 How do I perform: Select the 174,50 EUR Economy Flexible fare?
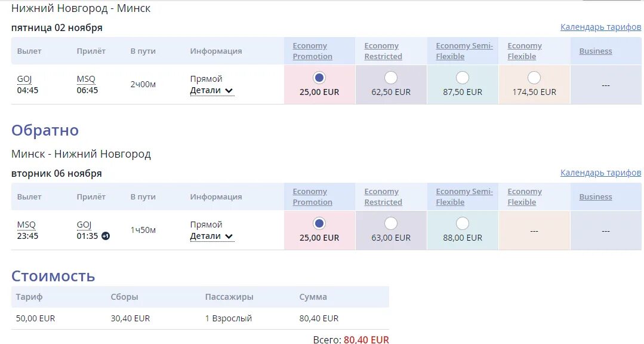tap(534, 78)
